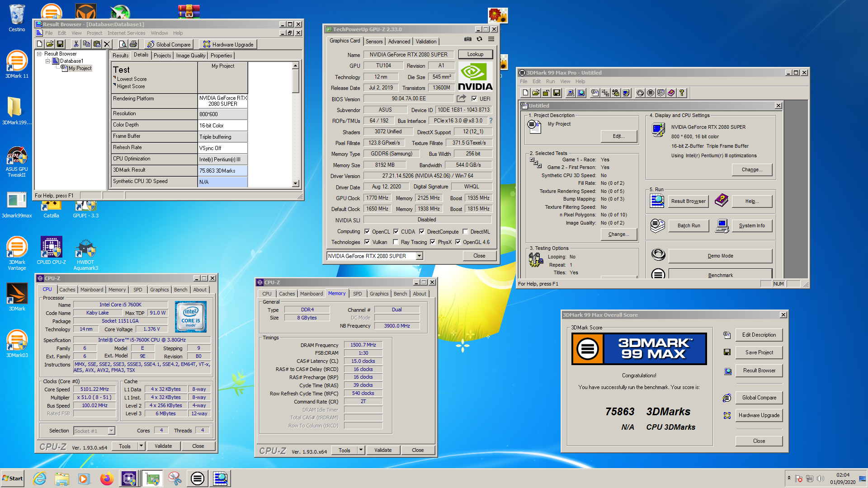868x488 pixels.
Task: Click BIOS share/export icon in GPU-Z
Action: coord(461,98)
